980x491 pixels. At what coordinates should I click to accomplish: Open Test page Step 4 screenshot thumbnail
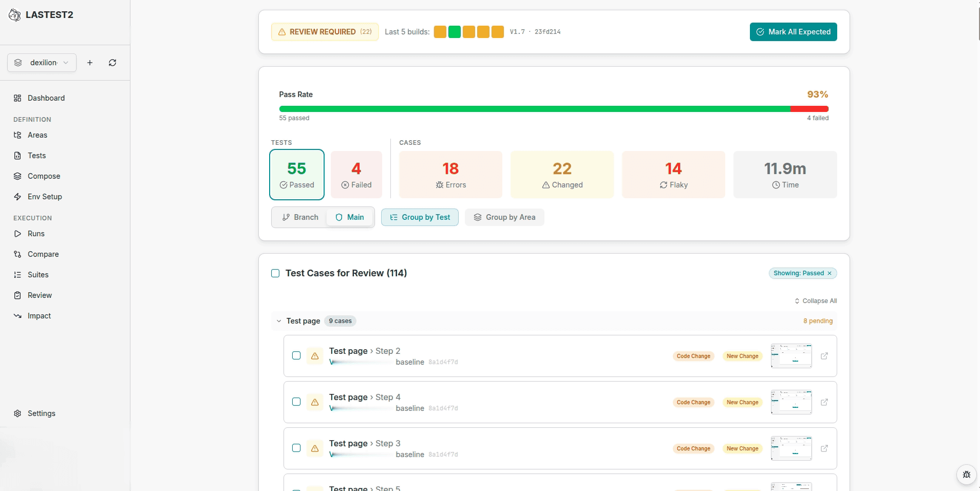coord(791,402)
